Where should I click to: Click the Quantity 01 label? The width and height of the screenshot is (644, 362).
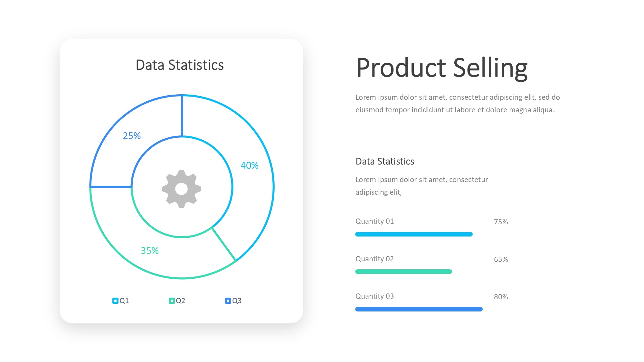click(374, 221)
